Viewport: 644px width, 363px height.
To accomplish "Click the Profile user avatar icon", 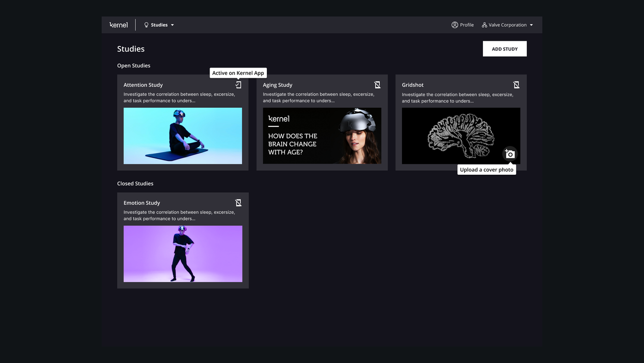I will (x=455, y=25).
